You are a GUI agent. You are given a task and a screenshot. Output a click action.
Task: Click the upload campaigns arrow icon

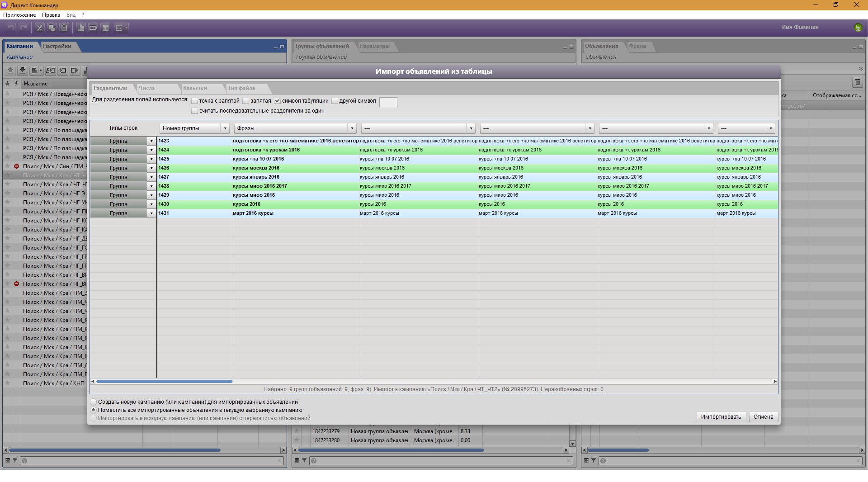tap(10, 71)
